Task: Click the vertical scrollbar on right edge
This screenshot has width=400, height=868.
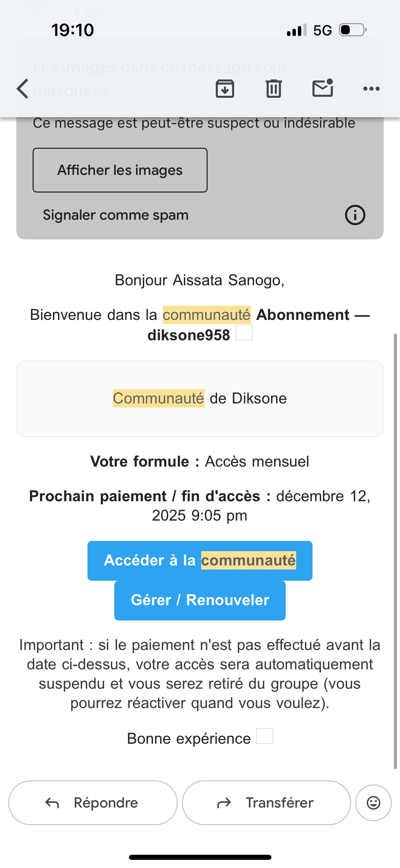Action: coord(395,550)
